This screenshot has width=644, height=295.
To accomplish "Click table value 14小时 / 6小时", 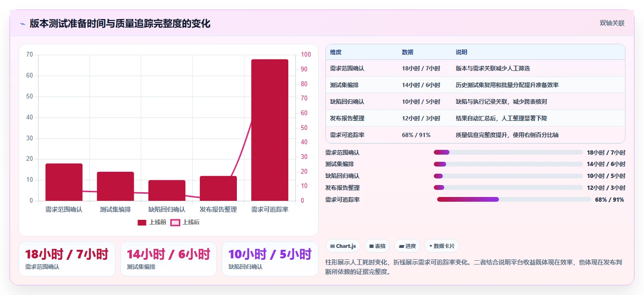I will coord(421,85).
